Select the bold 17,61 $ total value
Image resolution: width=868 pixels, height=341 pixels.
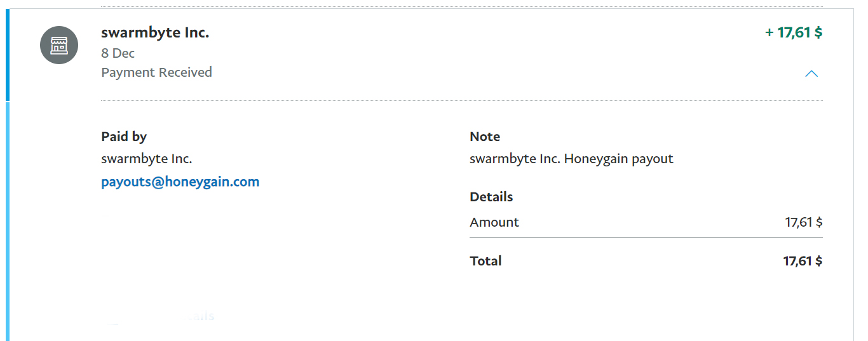coord(803,261)
